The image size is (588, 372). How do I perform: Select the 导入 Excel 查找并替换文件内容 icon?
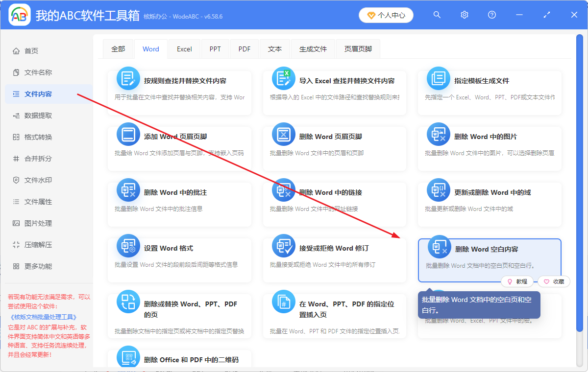tap(284, 78)
